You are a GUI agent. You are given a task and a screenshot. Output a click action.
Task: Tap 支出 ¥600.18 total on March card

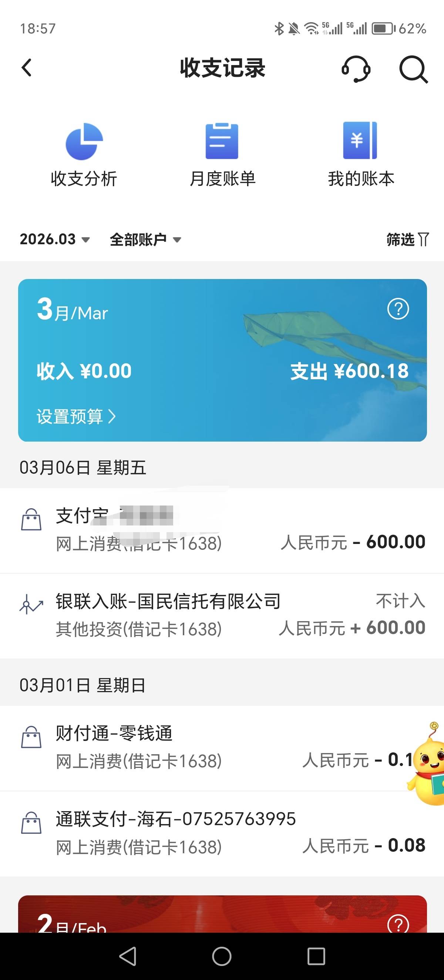coord(349,371)
